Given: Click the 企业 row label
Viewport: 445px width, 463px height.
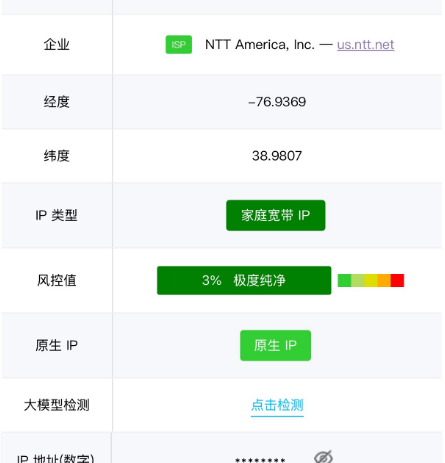Looking at the screenshot, I should 57,44.
